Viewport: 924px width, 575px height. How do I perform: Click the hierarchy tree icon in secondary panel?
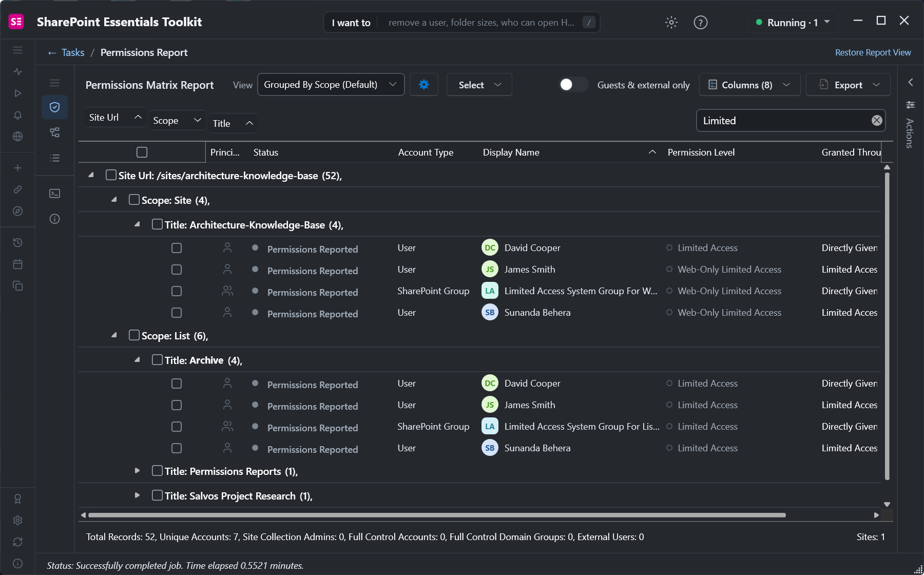[x=55, y=132]
